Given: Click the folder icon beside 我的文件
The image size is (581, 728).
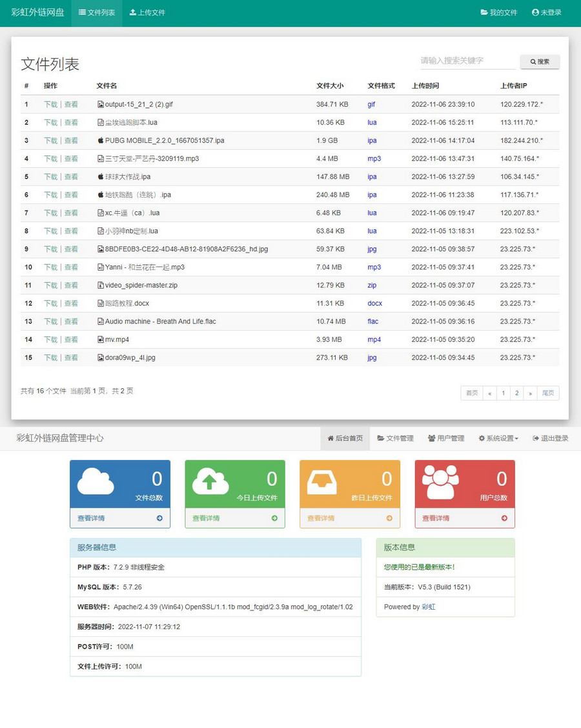Looking at the screenshot, I should (484, 12).
